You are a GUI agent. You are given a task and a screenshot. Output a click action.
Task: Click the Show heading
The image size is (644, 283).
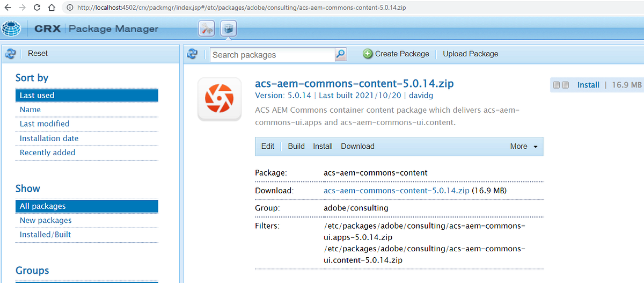[28, 188]
